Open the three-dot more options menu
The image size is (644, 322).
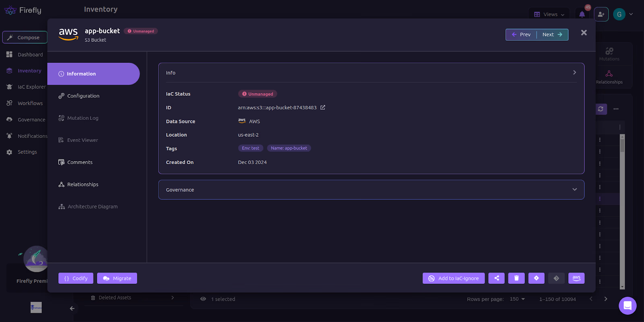point(616,109)
